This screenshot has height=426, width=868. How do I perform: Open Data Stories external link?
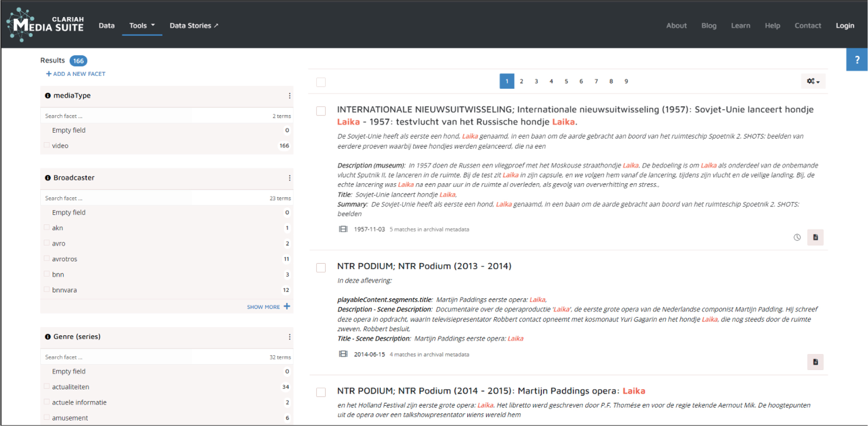click(194, 26)
